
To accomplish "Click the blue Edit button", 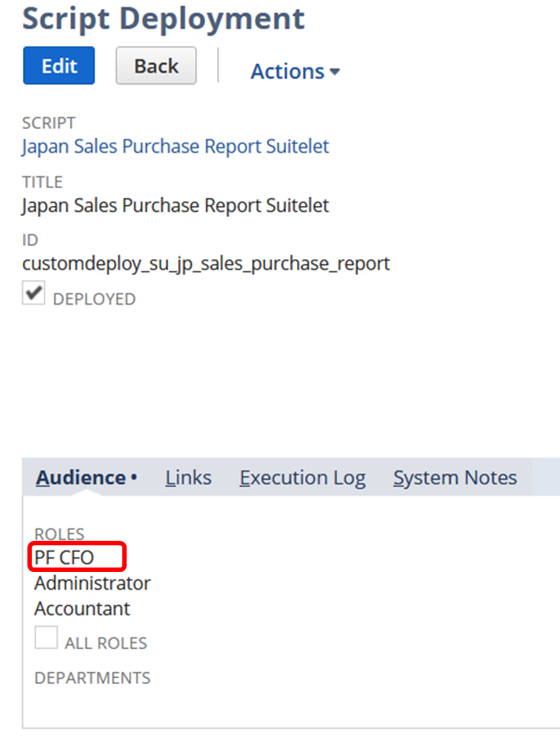I will 59,66.
